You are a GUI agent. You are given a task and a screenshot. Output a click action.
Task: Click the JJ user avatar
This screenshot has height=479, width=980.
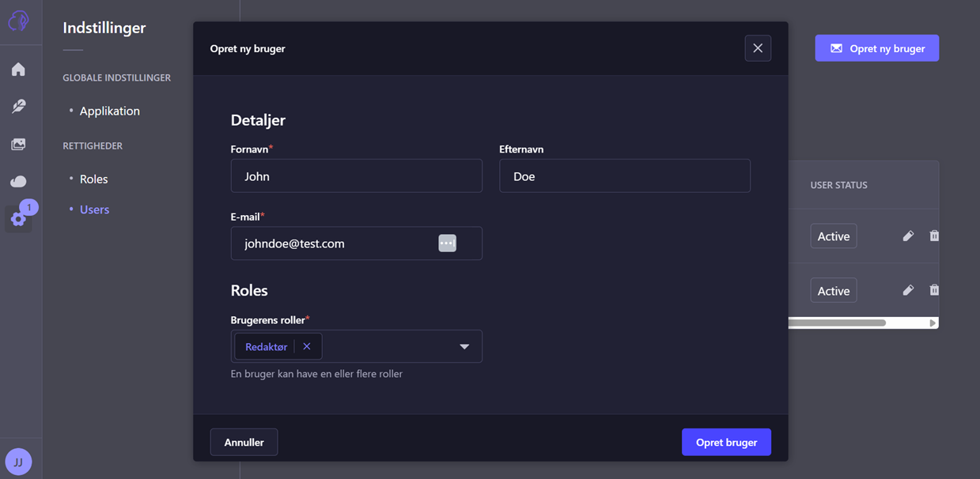tap(18, 462)
